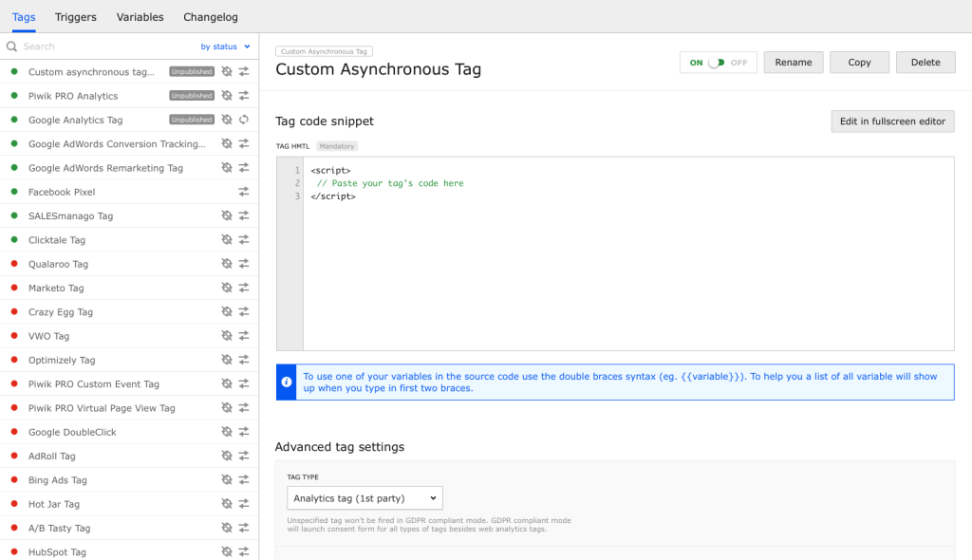Click arrows icon on Clicktale Tag row
Image resolution: width=972 pixels, height=560 pixels.
point(244,240)
